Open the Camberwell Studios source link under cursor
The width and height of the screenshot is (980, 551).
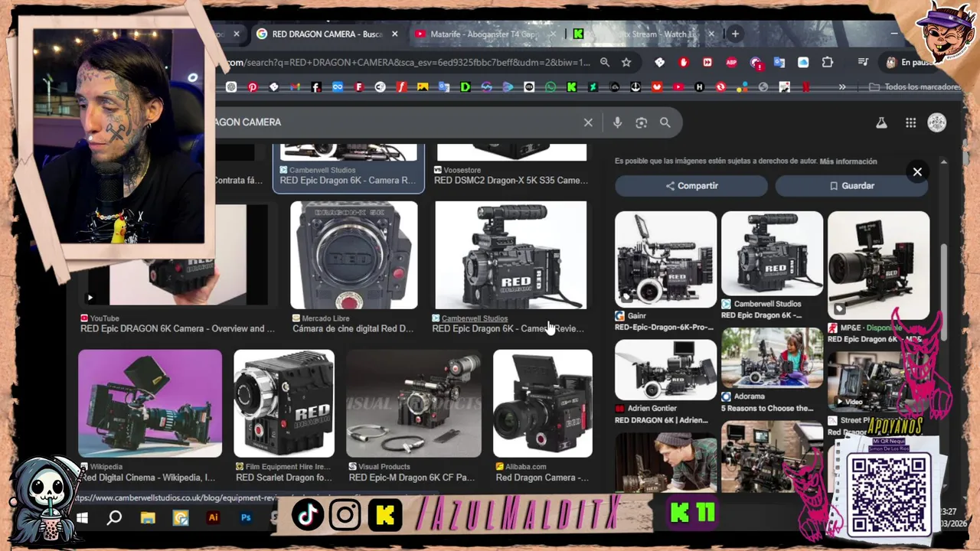click(x=474, y=318)
